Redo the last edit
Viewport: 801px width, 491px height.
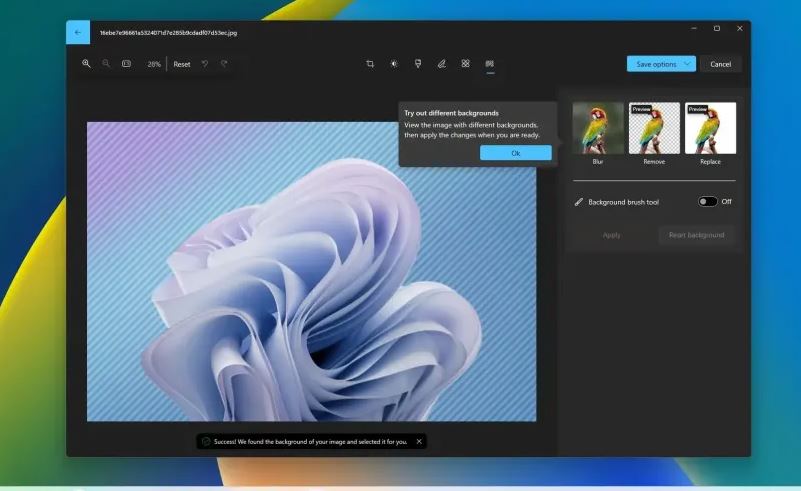click(224, 64)
